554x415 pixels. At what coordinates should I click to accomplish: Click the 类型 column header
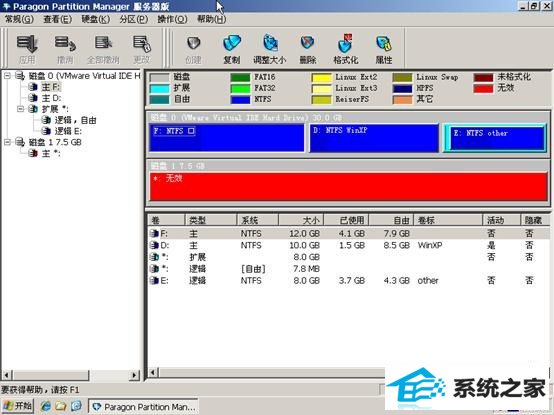(211, 220)
